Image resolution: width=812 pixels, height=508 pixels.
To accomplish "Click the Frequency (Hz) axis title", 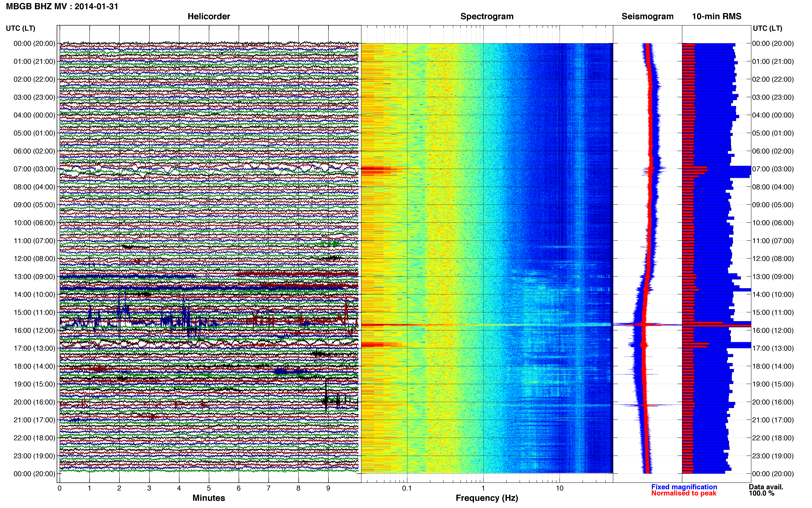I will tap(487, 498).
